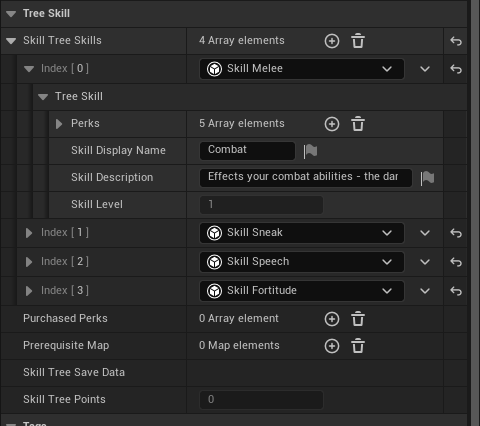This screenshot has width=480, height=426.
Task: Empty the Purchased Perks array
Action: coord(358,319)
